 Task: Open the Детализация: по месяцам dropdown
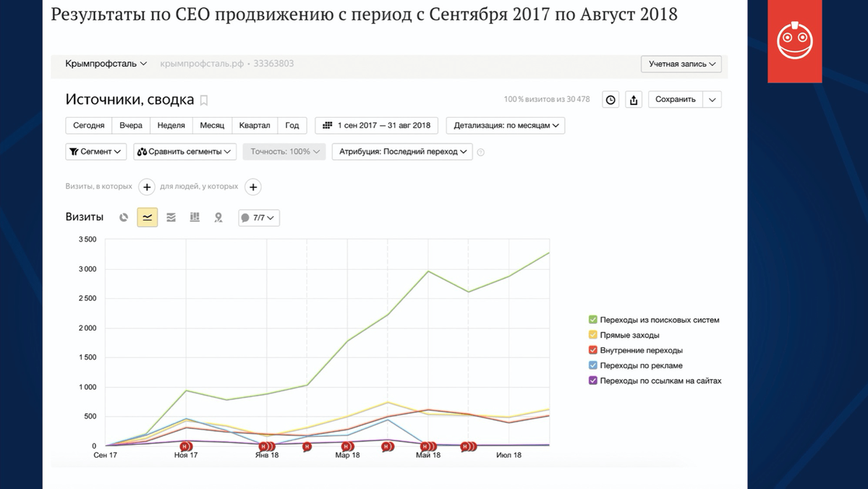click(504, 125)
